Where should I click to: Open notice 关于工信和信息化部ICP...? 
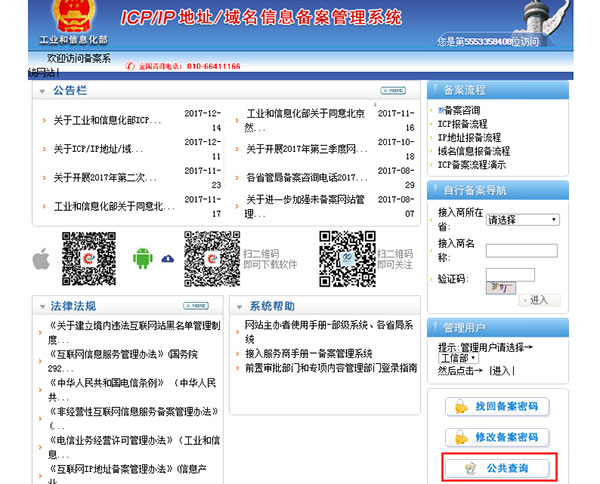[108, 121]
